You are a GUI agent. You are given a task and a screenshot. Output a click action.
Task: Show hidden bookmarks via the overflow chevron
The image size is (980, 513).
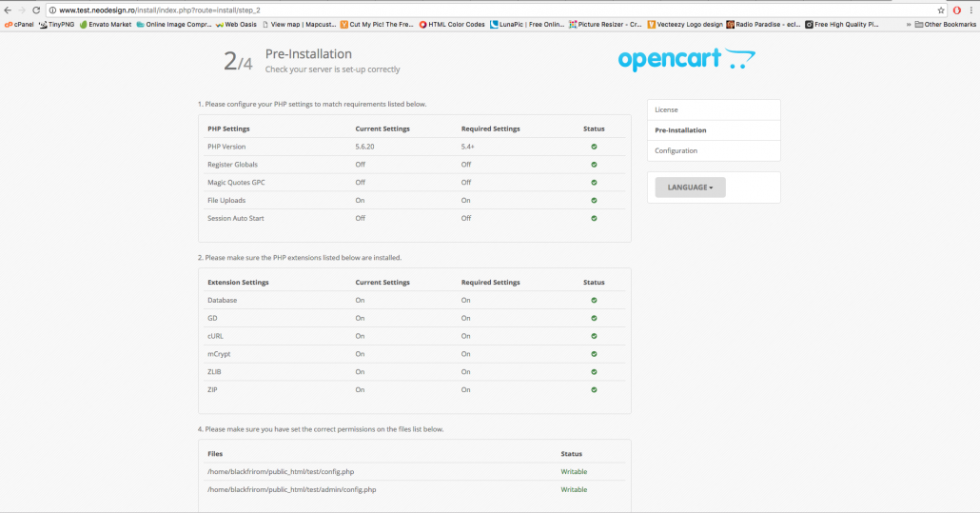(x=909, y=24)
